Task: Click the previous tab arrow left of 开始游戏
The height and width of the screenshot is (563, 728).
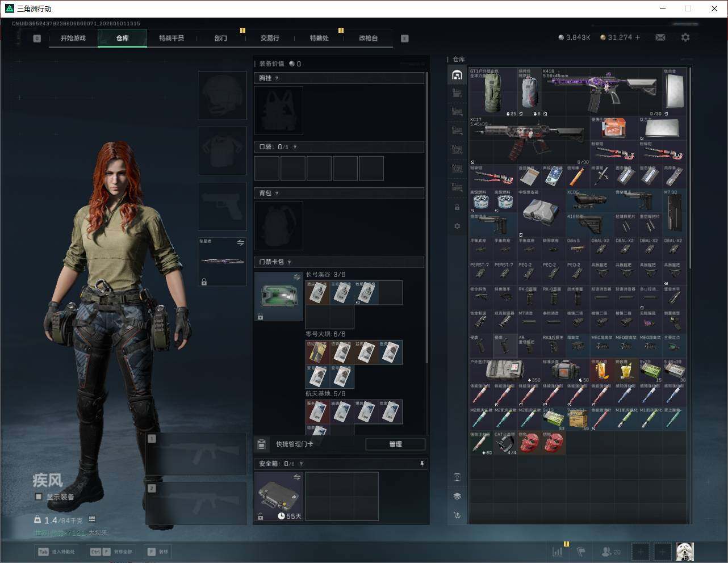Action: pos(37,39)
